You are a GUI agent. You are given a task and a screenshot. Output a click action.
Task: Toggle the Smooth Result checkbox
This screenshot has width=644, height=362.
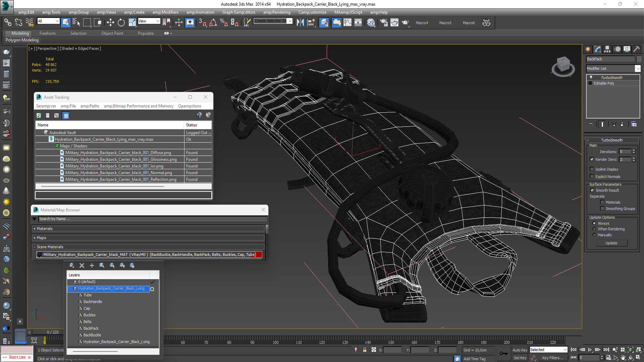(592, 190)
